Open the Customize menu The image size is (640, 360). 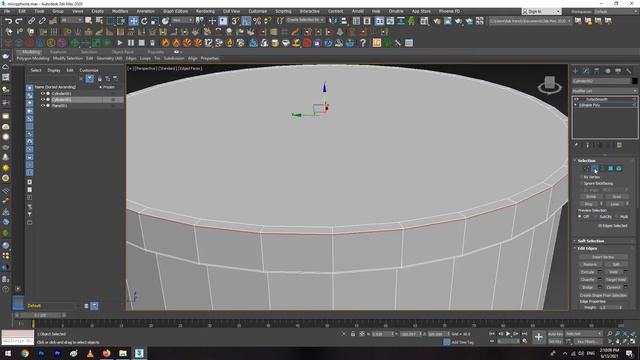258,11
